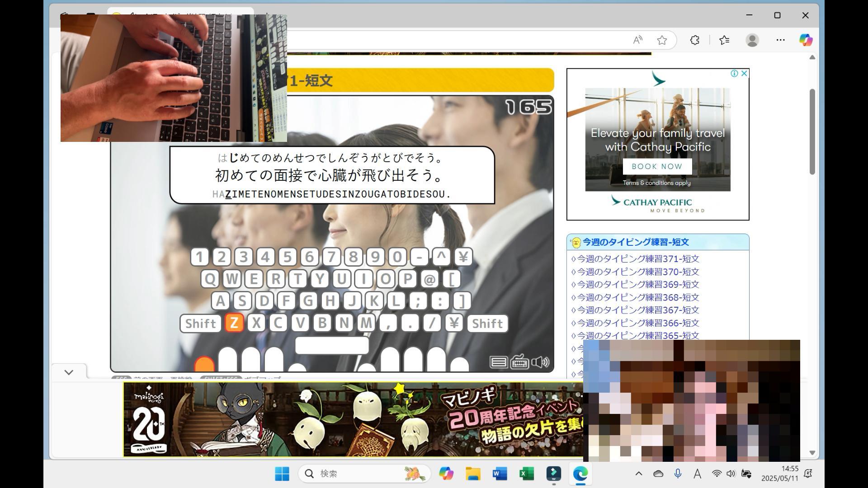This screenshot has width=868, height=488.
Task: Click the Read aloud icon in address bar
Action: click(637, 40)
